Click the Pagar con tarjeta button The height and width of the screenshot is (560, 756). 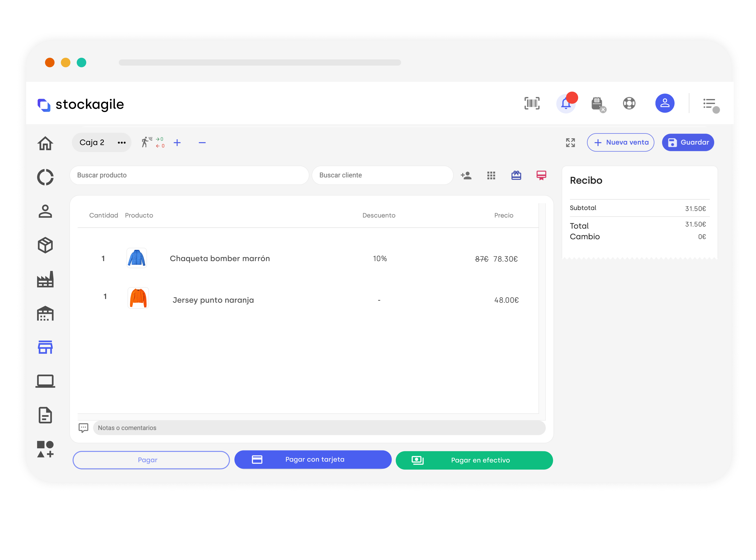(313, 460)
